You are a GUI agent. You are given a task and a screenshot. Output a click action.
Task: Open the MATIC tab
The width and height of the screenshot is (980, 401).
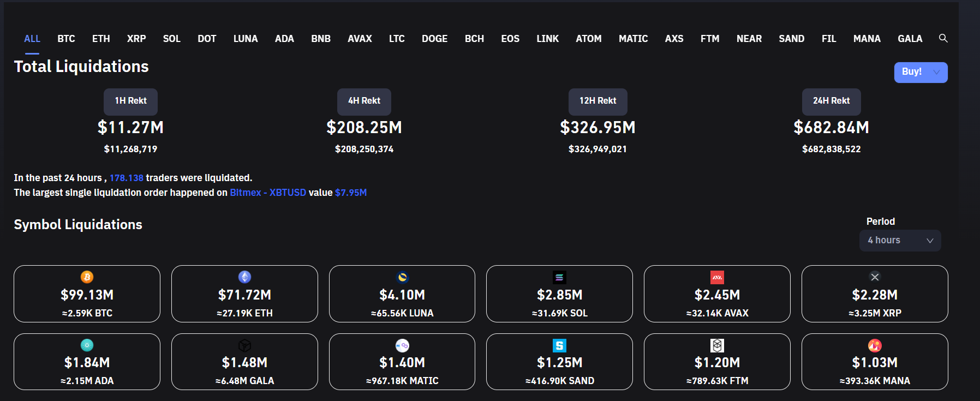pos(633,39)
